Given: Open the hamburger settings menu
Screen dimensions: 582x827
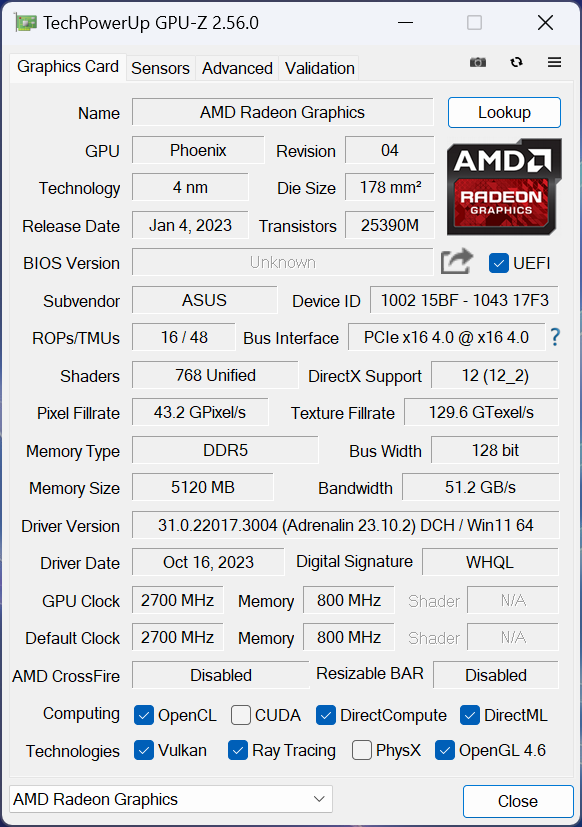Looking at the screenshot, I should pyautogui.click(x=554, y=62).
